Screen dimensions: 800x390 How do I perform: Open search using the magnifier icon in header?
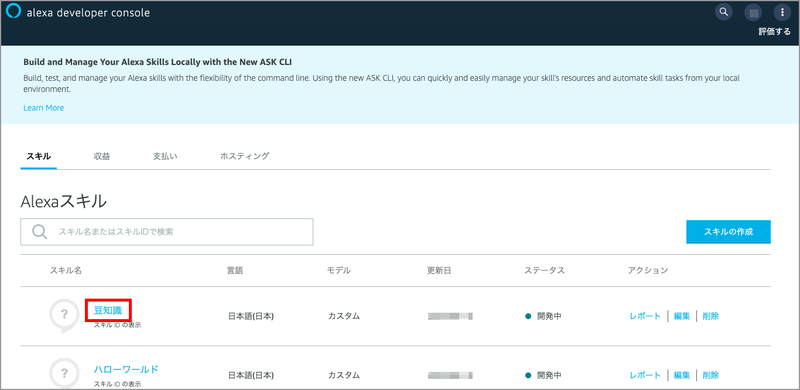click(x=723, y=12)
